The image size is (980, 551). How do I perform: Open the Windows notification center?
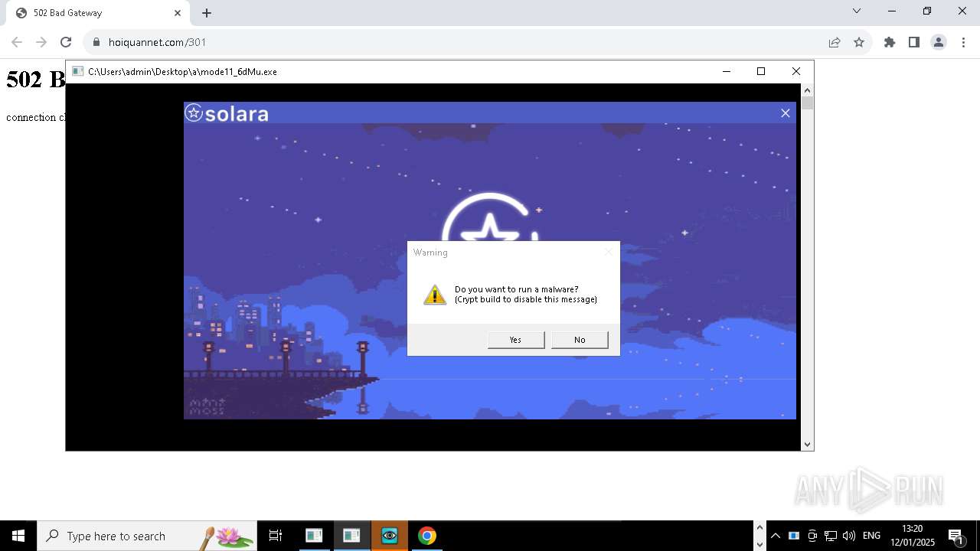coord(955,536)
